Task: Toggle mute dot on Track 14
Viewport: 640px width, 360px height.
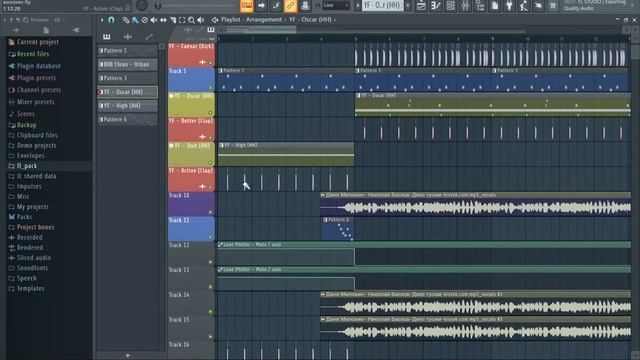Action: coord(211,312)
